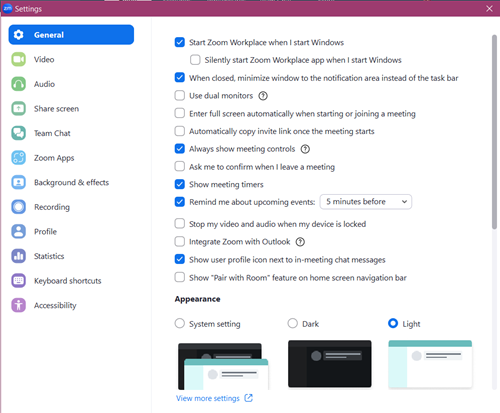Open Profile settings
Screen dimensions: 500x413
pyautogui.click(x=71, y=231)
